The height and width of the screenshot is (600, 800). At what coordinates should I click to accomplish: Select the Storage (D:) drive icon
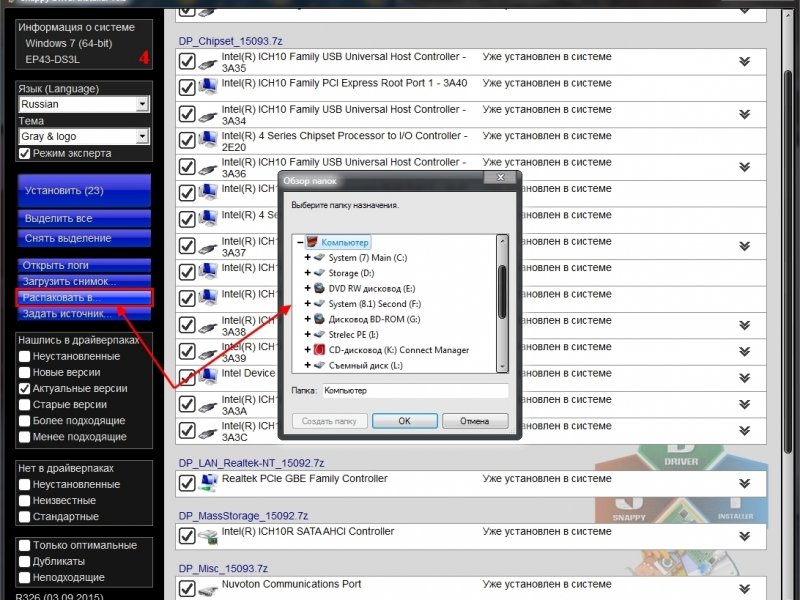tap(320, 272)
